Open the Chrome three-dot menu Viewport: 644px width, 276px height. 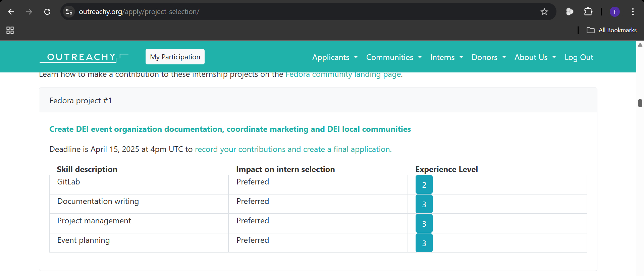tap(633, 12)
